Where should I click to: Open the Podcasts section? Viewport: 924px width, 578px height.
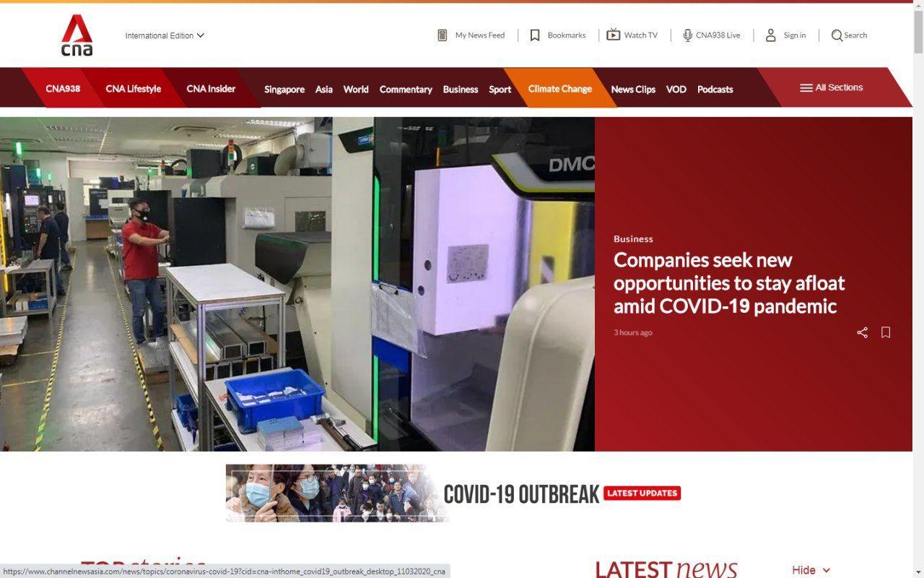click(x=715, y=89)
